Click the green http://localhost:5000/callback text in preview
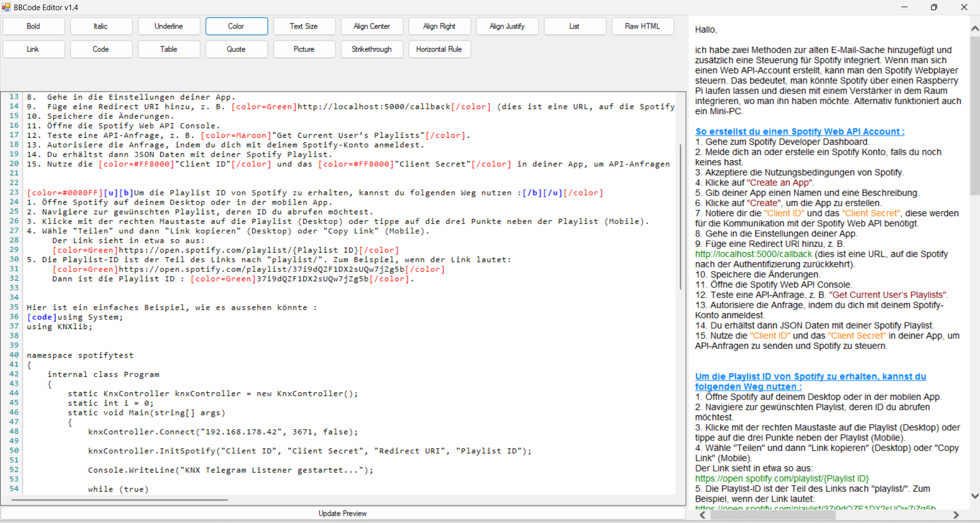 753,254
